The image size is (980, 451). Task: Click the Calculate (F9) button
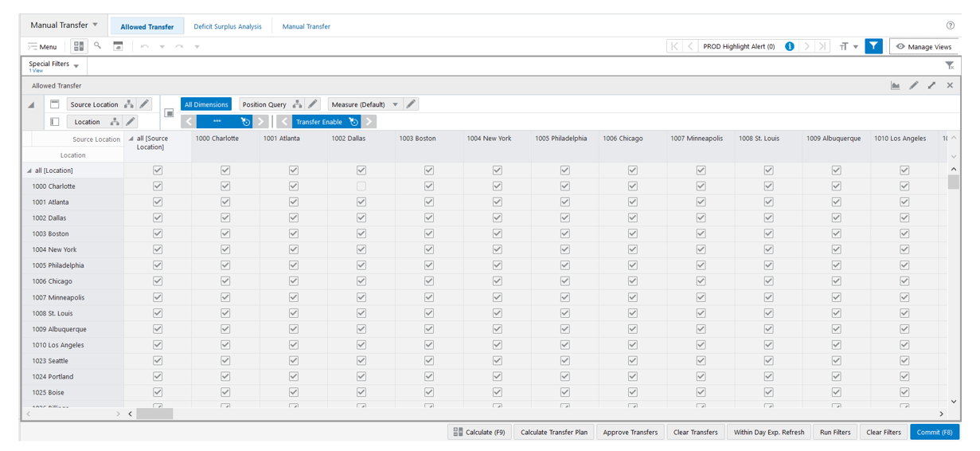pos(479,432)
